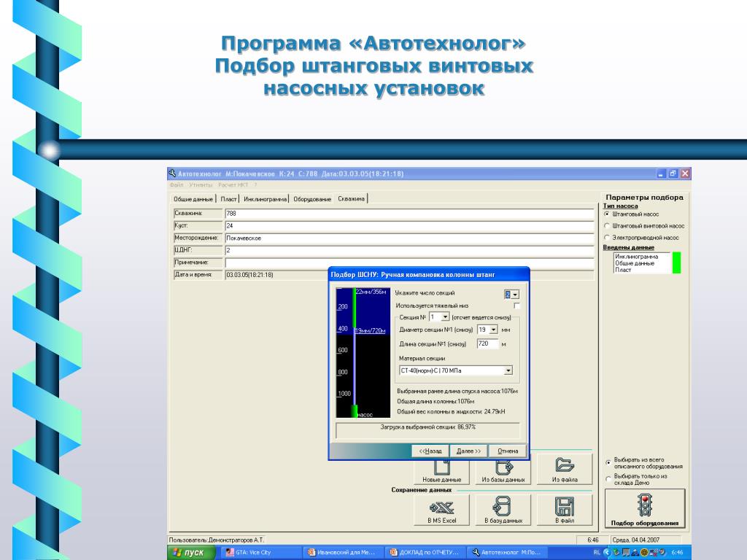Click the Пуск start button
747x560 pixels.
pos(192,553)
